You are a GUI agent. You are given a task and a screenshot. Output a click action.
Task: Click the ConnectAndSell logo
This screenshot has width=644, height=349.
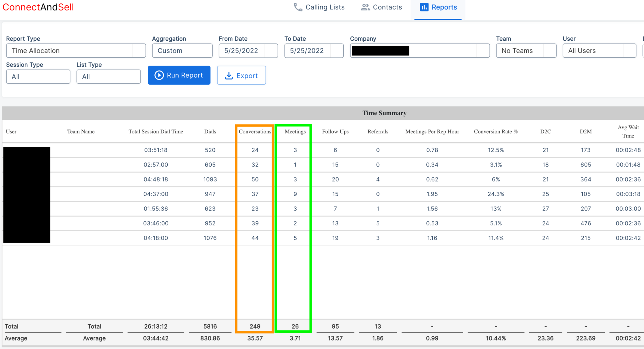coord(38,7)
